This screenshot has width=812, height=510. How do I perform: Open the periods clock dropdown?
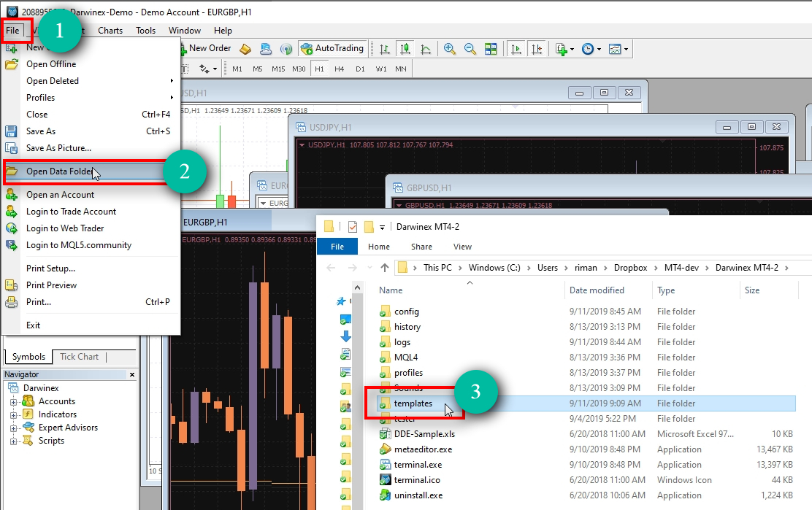591,49
